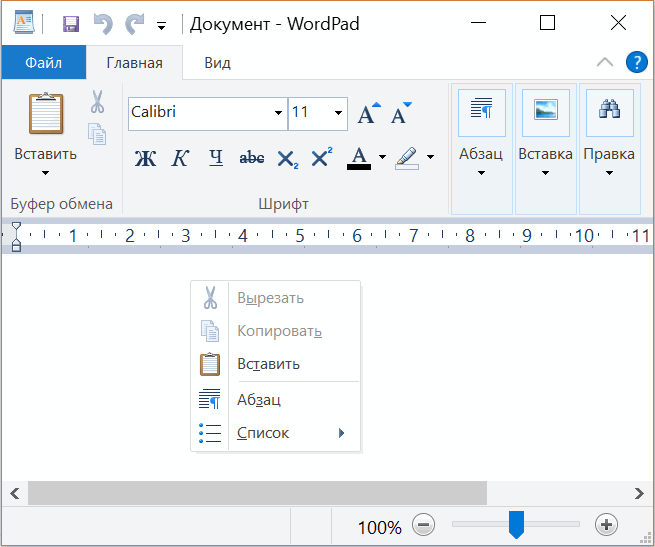The height and width of the screenshot is (547, 655).
Task: Zoom in with the plus button
Action: pyautogui.click(x=607, y=525)
